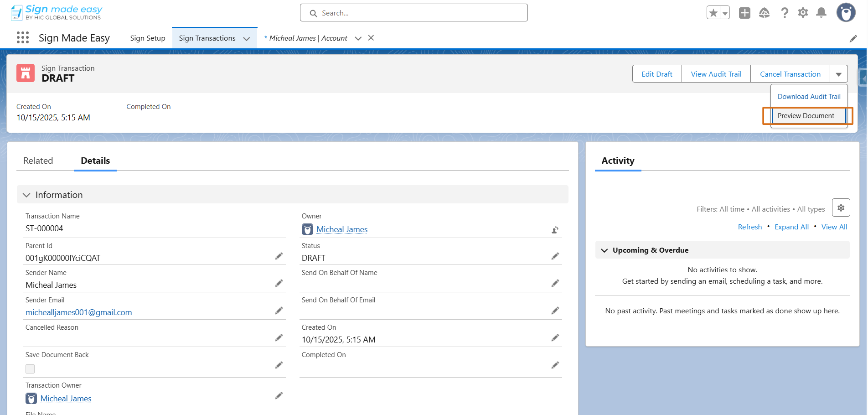
Task: Click the Help question mark icon
Action: [784, 13]
